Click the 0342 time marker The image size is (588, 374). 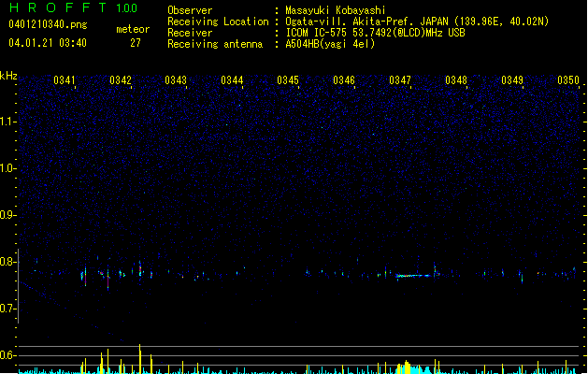coord(121,80)
